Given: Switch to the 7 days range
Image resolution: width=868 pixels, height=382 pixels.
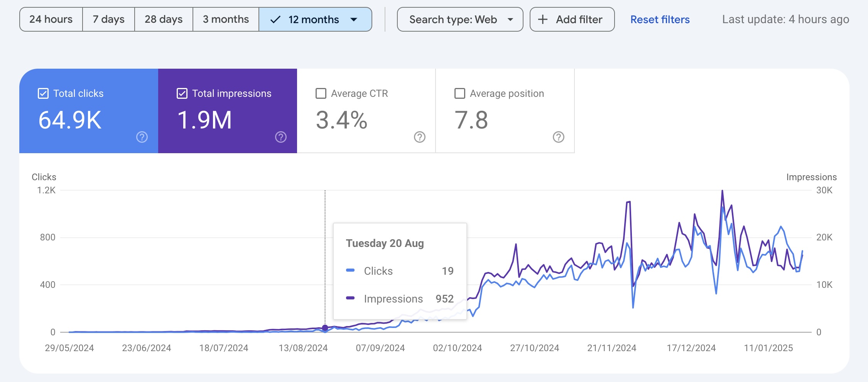Looking at the screenshot, I should (x=108, y=19).
